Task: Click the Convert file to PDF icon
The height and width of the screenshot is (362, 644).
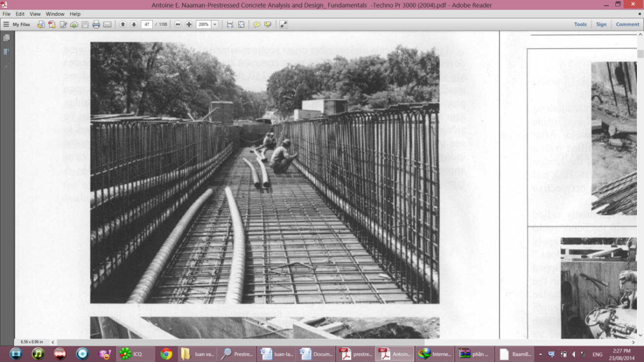Action: point(40,25)
